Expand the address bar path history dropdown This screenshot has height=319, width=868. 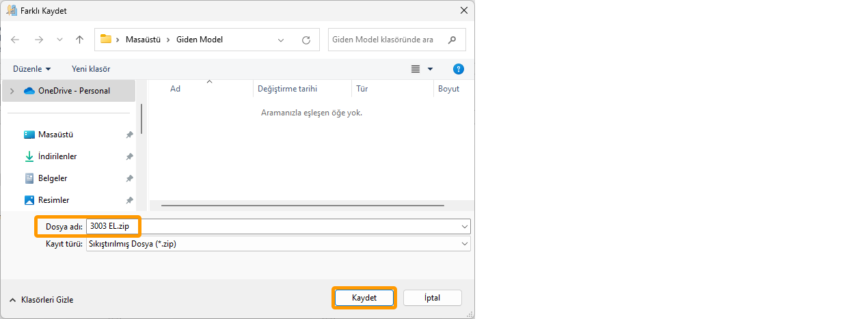(x=281, y=40)
